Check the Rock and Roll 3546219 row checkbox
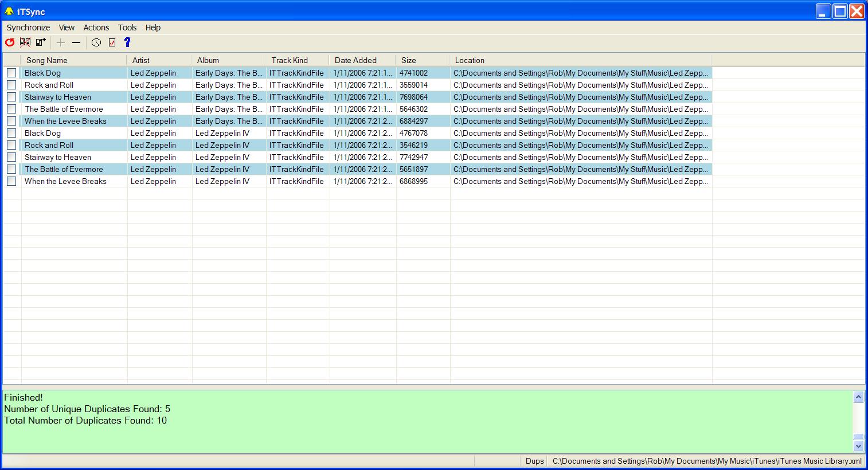The width and height of the screenshot is (868, 470). click(x=11, y=145)
